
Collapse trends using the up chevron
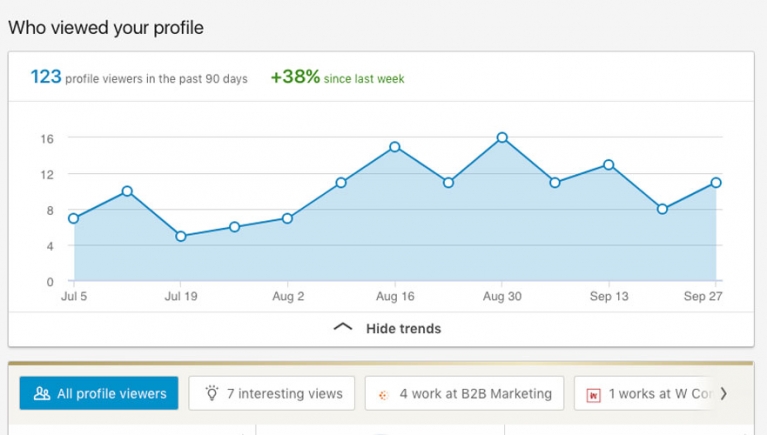point(343,327)
